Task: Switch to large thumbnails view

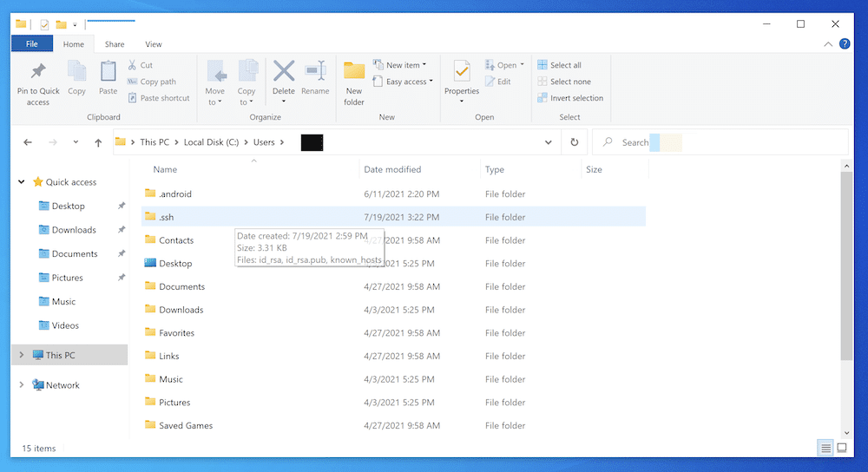Action: (841, 449)
